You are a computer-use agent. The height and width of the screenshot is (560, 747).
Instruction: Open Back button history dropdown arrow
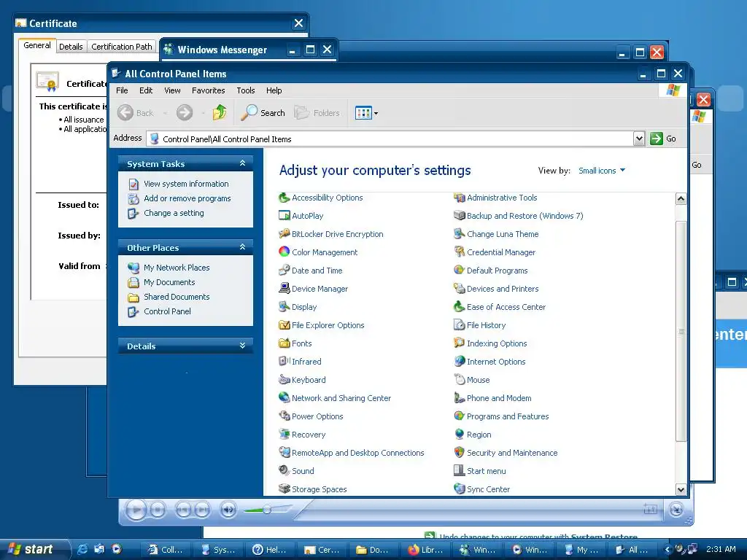(x=166, y=113)
